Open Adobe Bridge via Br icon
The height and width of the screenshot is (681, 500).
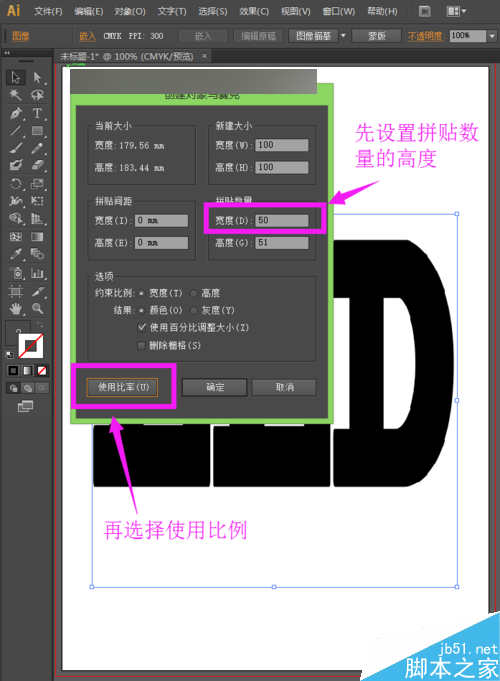pyautogui.click(x=425, y=11)
